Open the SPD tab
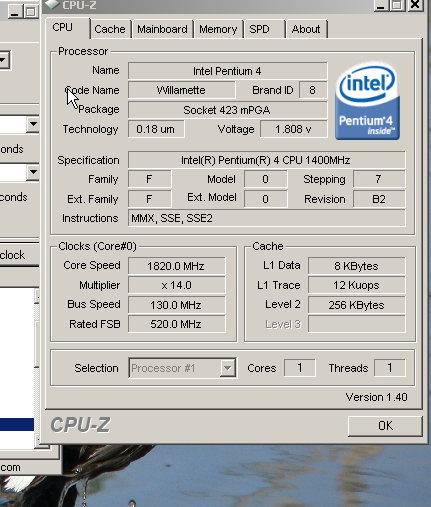This screenshot has width=431, height=507. [x=264, y=29]
